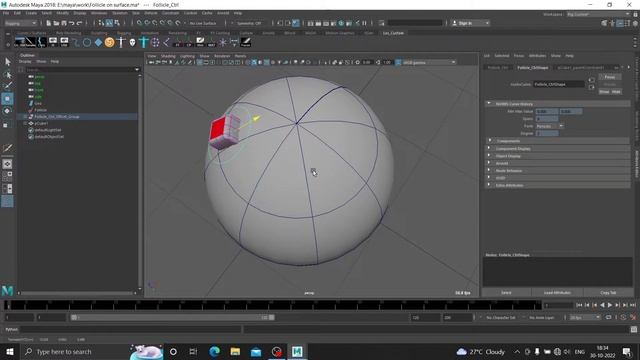Click the Freeze shelf icon
The height and width of the screenshot is (360, 640).
coord(246,42)
